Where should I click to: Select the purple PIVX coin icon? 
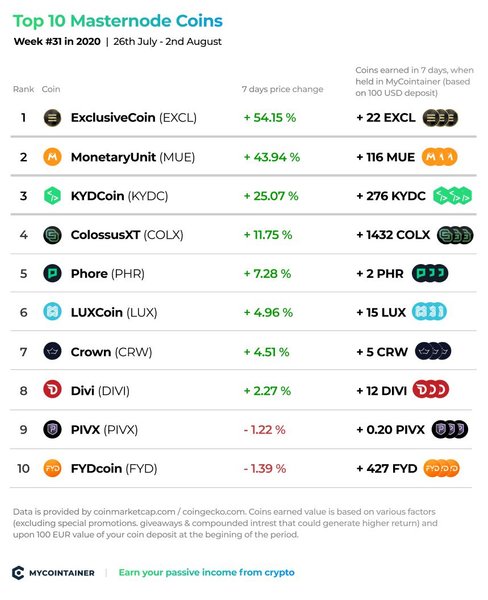click(x=52, y=429)
